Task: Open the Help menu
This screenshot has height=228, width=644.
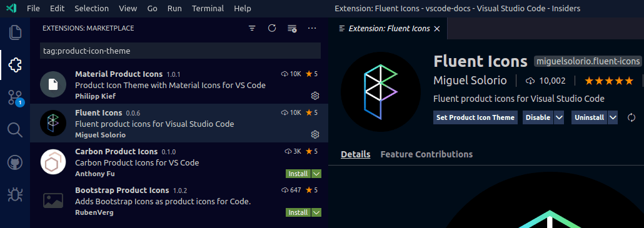Action: pos(243,8)
